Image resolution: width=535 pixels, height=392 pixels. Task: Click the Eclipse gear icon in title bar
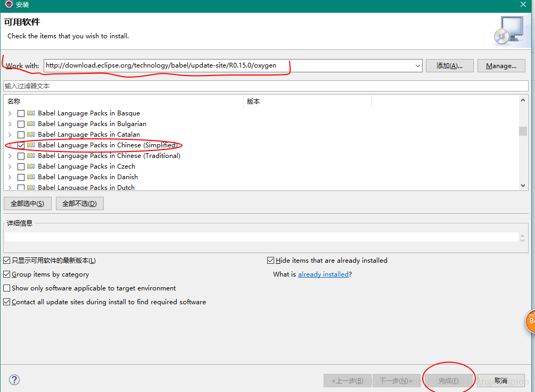click(x=9, y=4)
